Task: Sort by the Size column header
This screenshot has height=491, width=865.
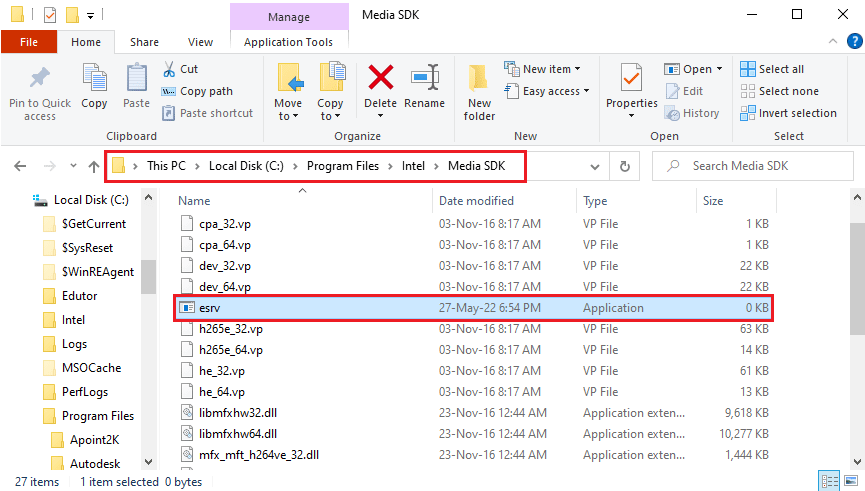Action: [713, 201]
